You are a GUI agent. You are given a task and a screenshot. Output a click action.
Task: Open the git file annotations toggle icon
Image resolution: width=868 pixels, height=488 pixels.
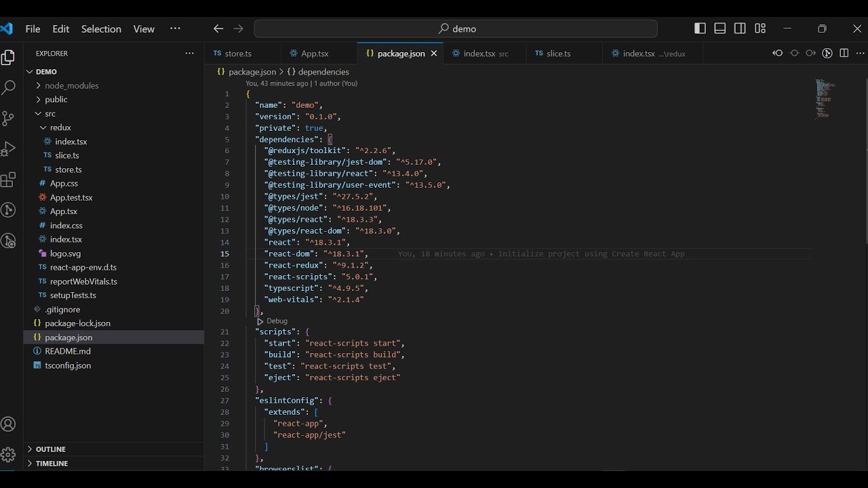(x=827, y=53)
